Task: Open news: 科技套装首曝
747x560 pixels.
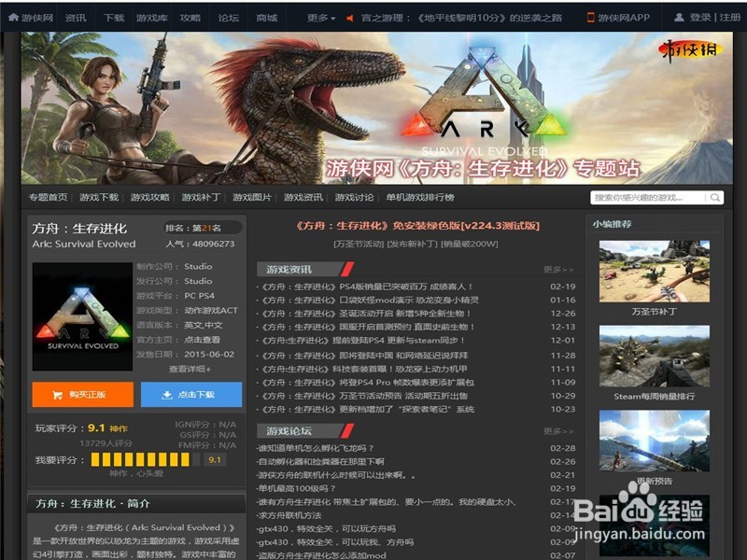Action: click(364, 369)
